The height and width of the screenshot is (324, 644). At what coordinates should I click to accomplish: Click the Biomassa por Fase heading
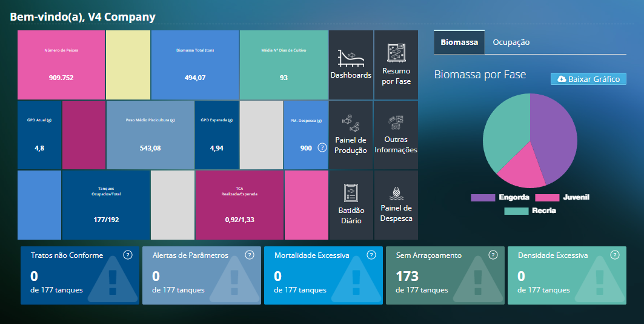(480, 75)
